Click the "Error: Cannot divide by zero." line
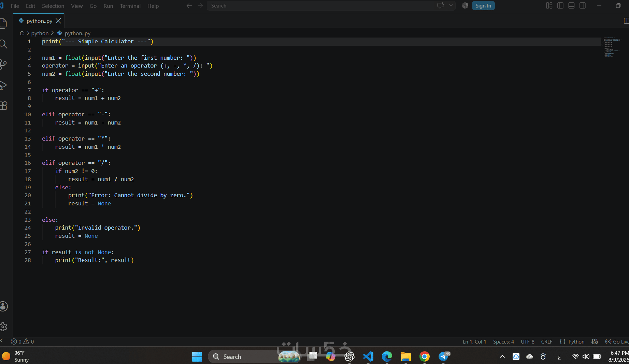629x364 pixels. (130, 195)
